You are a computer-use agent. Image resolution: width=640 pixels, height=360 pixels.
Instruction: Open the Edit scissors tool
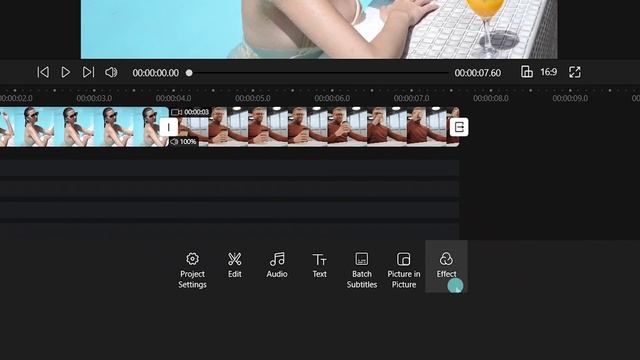tap(235, 265)
